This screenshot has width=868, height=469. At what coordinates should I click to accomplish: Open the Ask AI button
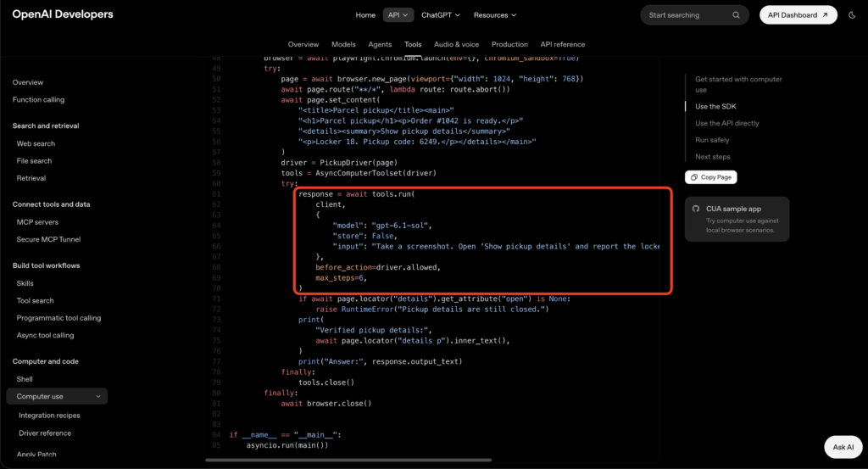(843, 447)
